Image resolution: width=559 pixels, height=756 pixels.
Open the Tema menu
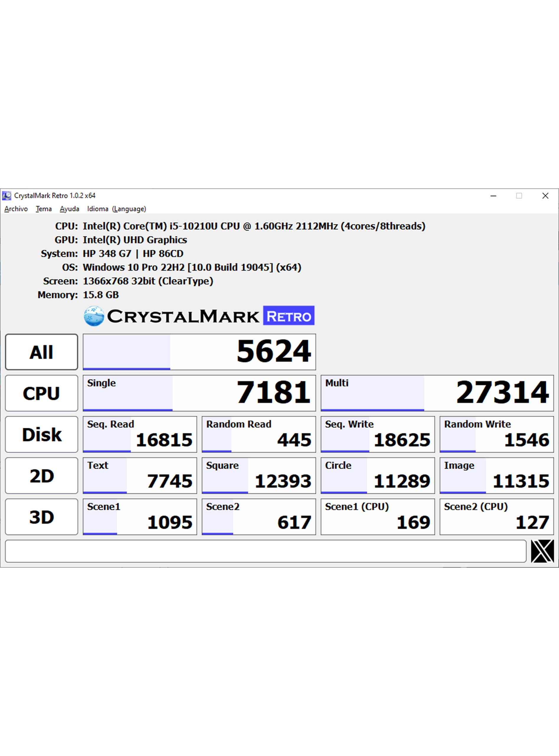coord(44,209)
